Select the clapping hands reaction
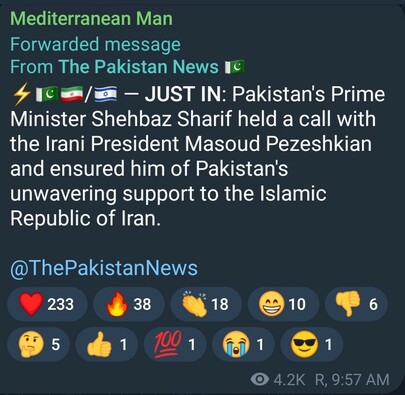Image resolution: width=405 pixels, height=395 pixels. [206, 304]
